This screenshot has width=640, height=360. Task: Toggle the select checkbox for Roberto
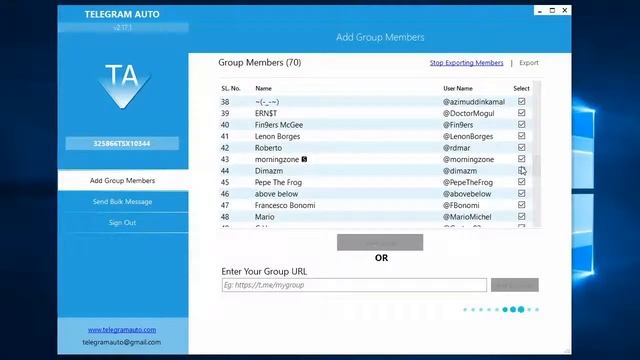[x=521, y=147]
